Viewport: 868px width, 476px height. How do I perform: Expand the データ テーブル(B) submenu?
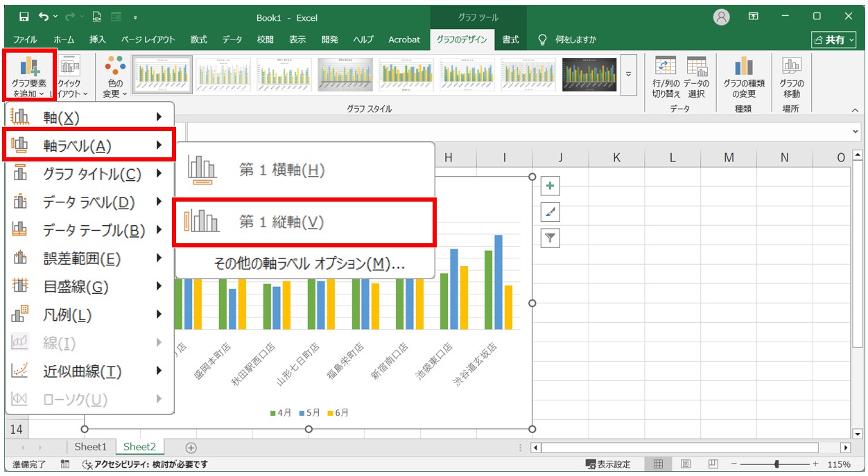89,230
